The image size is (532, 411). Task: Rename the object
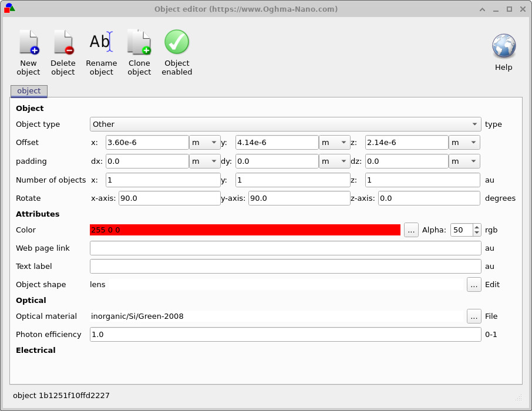[x=101, y=52]
